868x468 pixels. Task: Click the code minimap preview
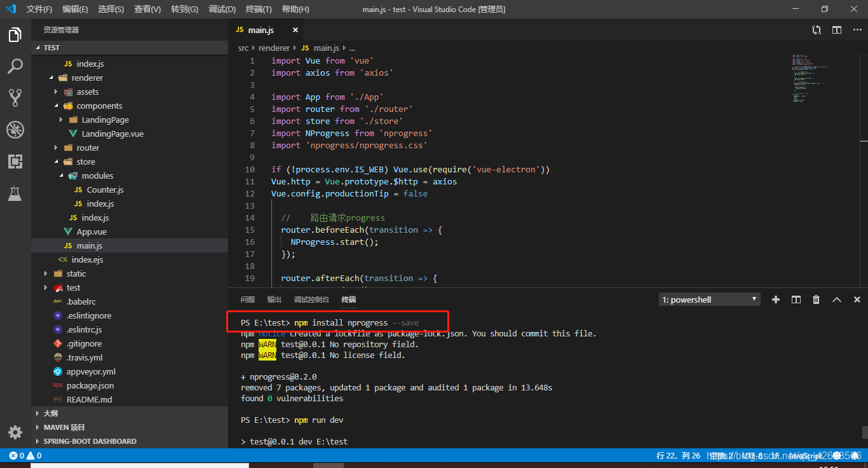click(810, 79)
